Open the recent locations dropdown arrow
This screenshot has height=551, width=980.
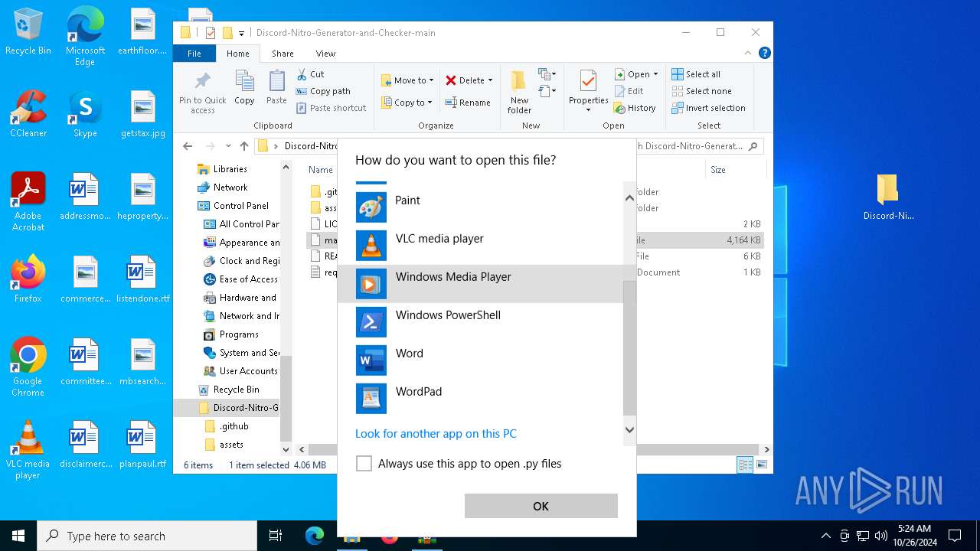(x=228, y=146)
